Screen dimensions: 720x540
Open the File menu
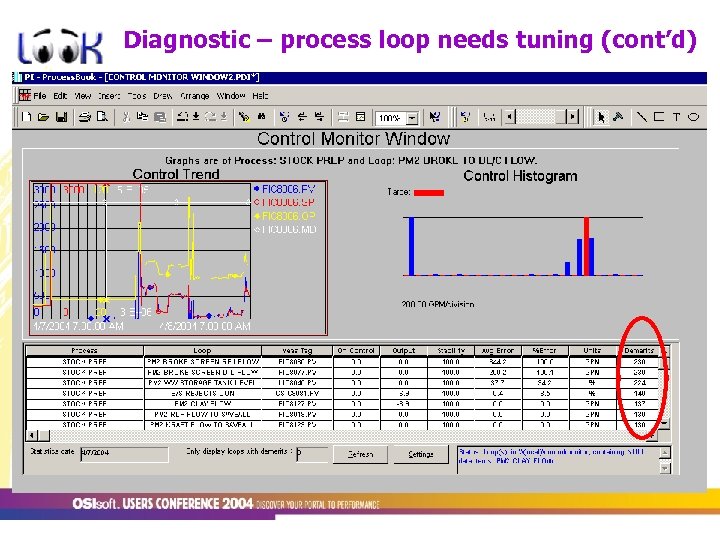tap(39, 96)
